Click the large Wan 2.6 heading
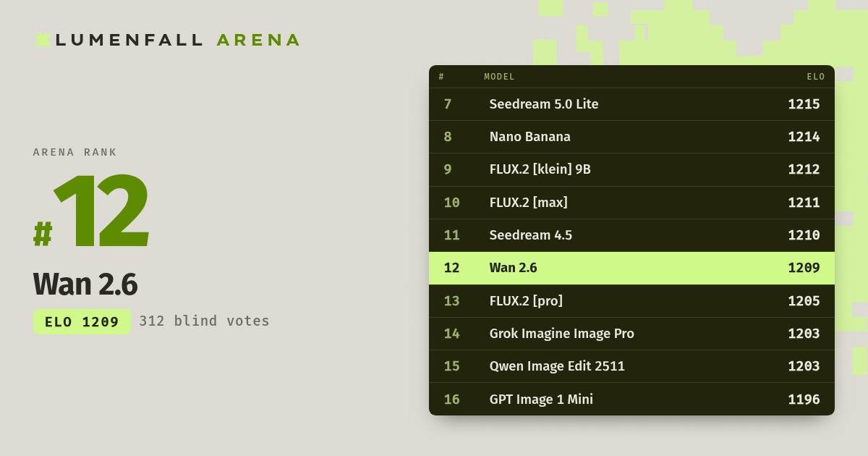Screen dimensions: 868x456 [x=85, y=284]
